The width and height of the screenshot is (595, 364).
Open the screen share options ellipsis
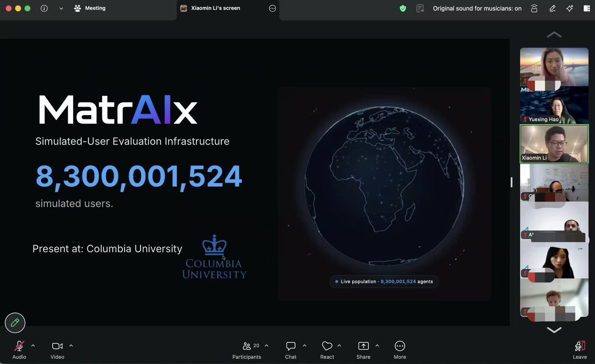coord(272,9)
